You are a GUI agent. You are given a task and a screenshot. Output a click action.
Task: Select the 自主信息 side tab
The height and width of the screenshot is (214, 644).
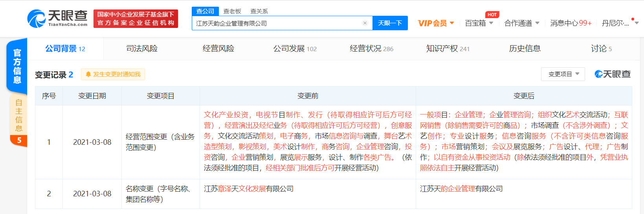[x=18, y=115]
